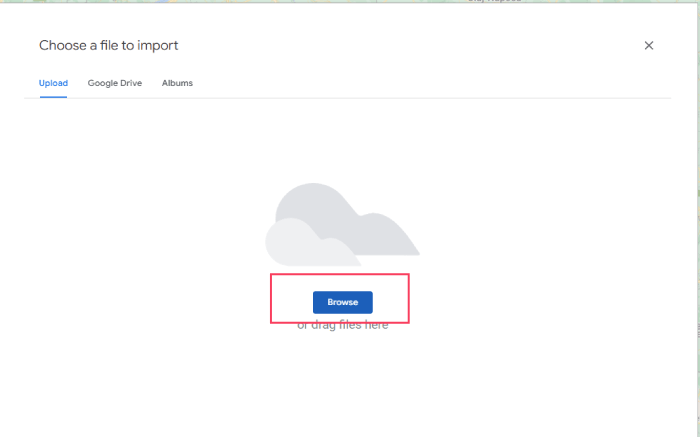Close the import dialog with the X icon

pos(648,45)
